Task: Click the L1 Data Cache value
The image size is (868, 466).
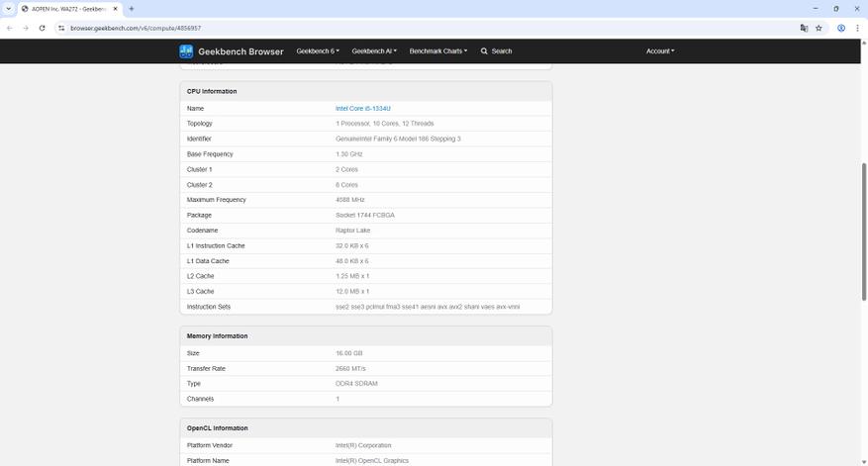Action: (351, 261)
